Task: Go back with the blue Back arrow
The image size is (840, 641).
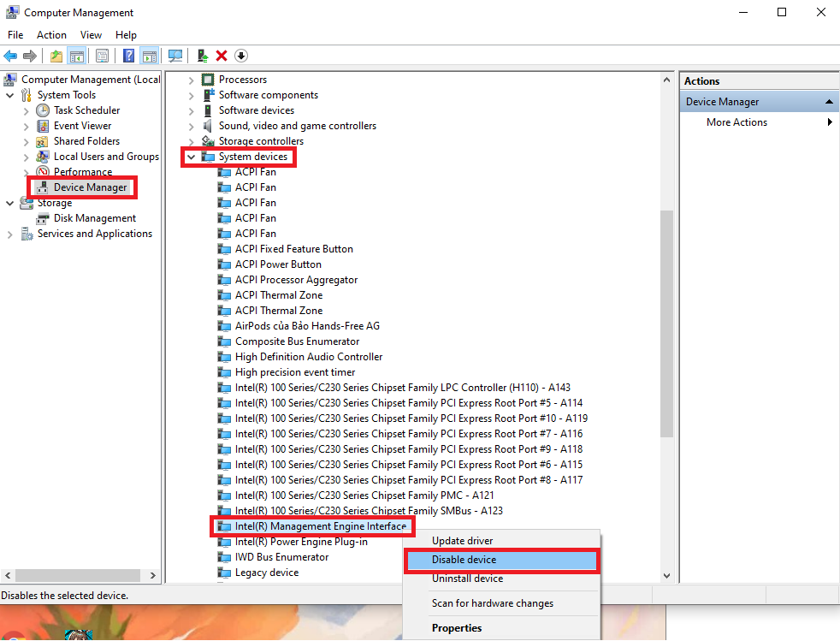Action: [x=10, y=56]
